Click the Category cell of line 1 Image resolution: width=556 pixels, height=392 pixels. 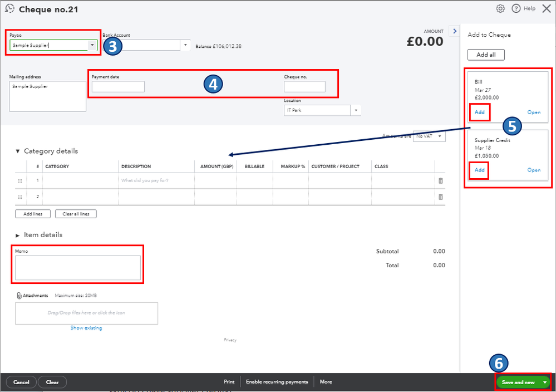81,180
